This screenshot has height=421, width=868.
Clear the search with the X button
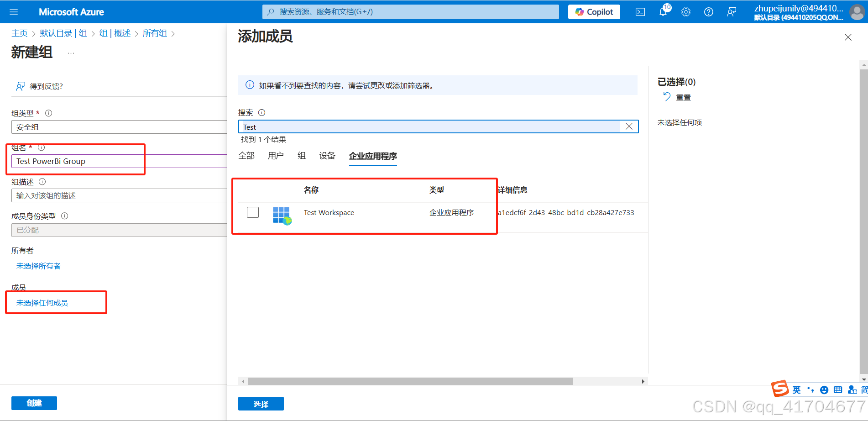click(x=629, y=126)
